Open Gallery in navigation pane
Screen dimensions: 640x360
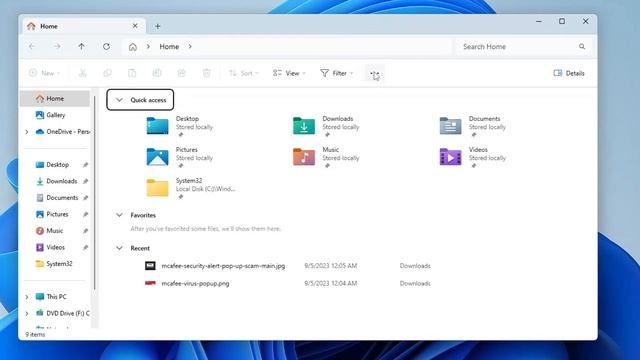click(55, 115)
